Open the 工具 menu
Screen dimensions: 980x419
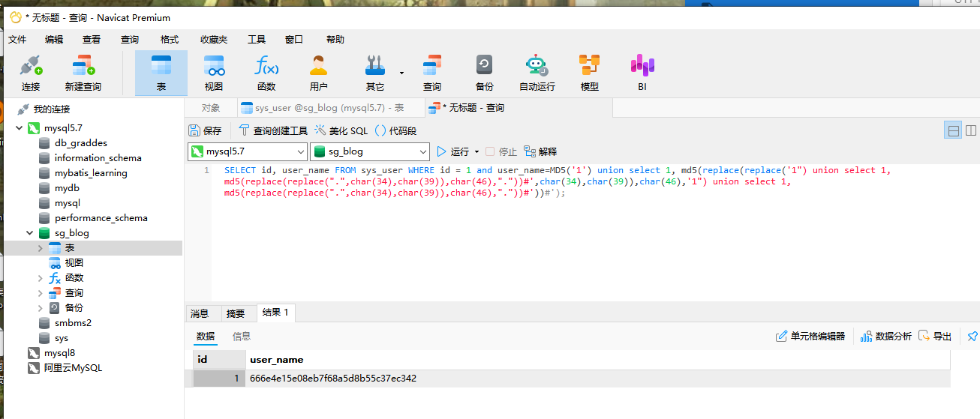(257, 40)
